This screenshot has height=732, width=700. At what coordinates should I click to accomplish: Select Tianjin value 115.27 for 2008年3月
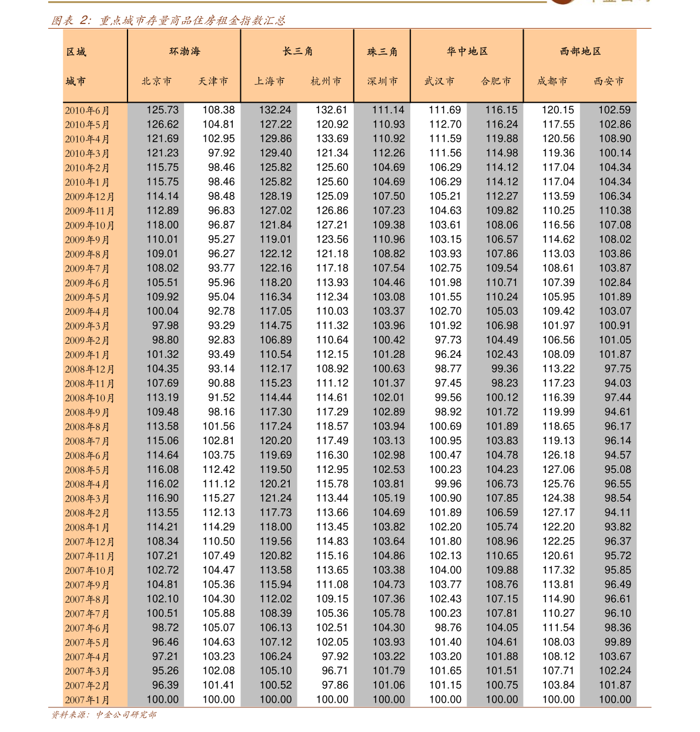[219, 499]
